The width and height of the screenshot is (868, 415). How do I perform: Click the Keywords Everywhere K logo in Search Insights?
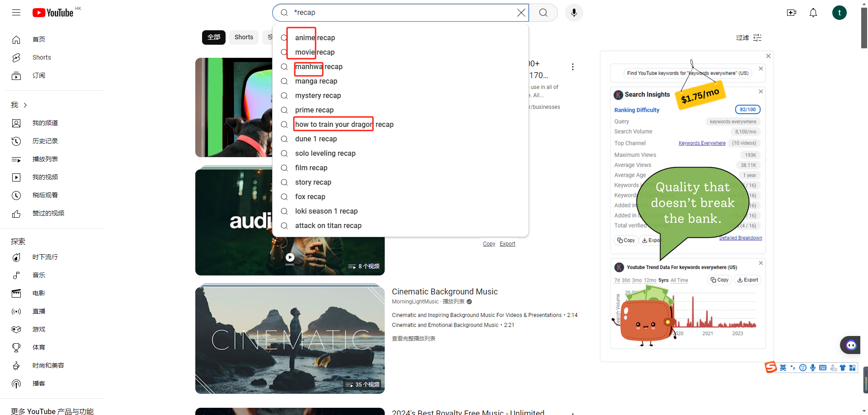tap(618, 95)
